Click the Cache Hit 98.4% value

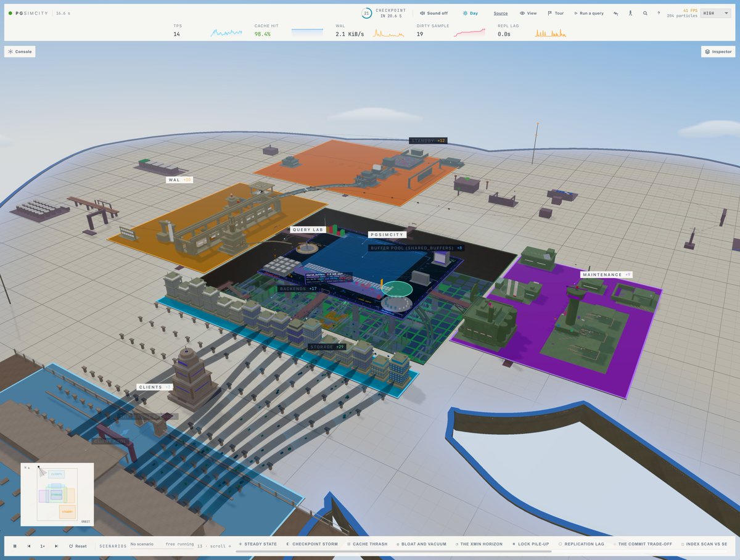263,34
